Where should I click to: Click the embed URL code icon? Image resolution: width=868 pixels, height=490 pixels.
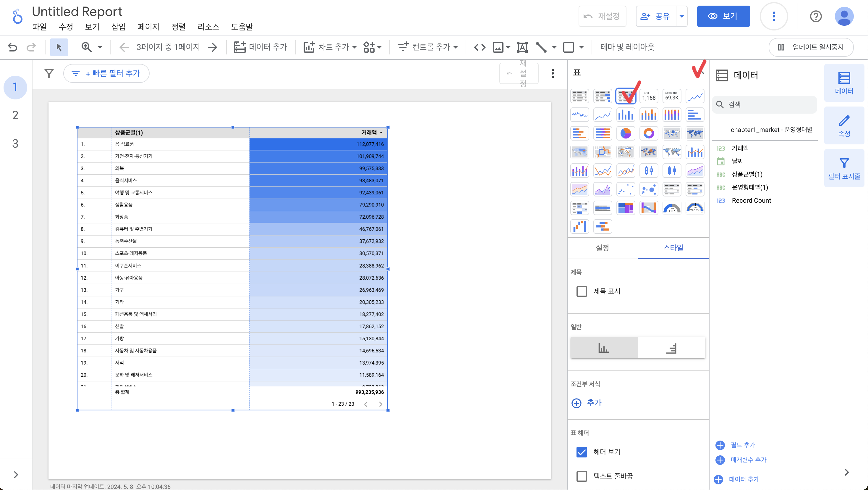pyautogui.click(x=480, y=47)
